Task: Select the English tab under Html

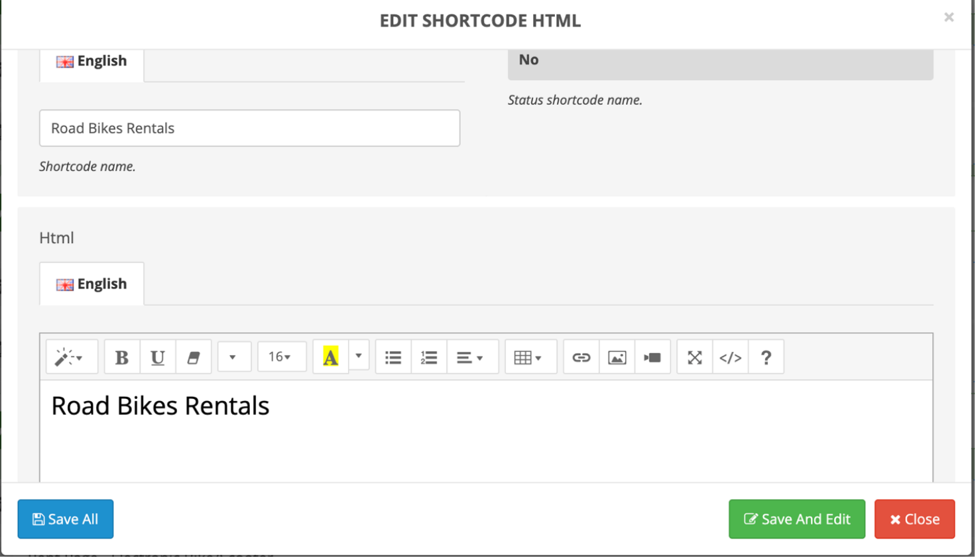Action: [92, 284]
